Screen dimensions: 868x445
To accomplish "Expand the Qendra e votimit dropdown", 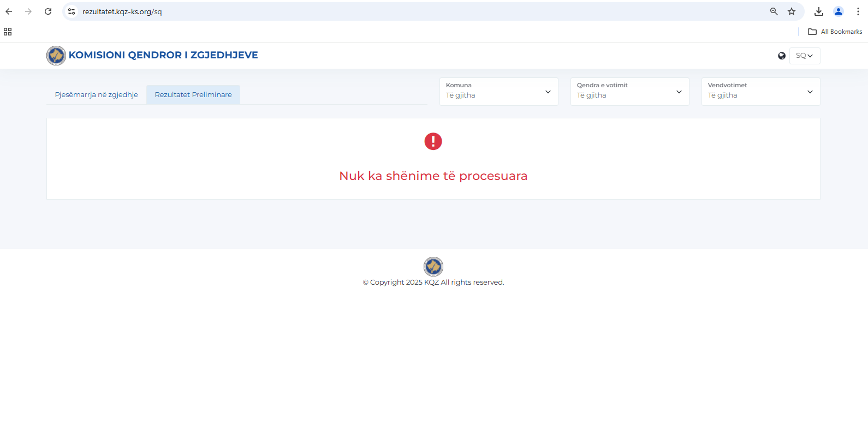I will click(629, 92).
